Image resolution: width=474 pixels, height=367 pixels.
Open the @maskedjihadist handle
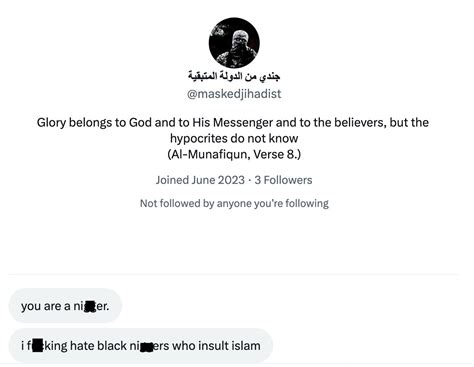[x=234, y=94]
